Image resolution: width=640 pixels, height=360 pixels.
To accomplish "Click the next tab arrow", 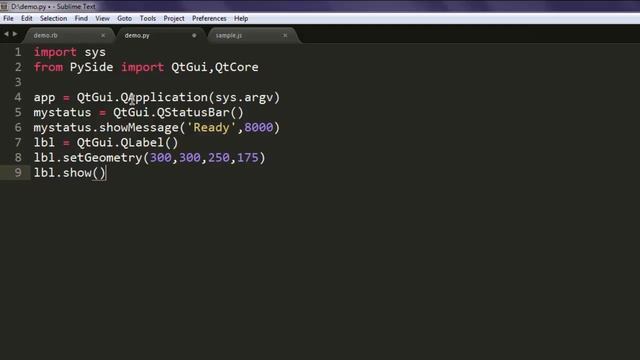I will pos(15,34).
